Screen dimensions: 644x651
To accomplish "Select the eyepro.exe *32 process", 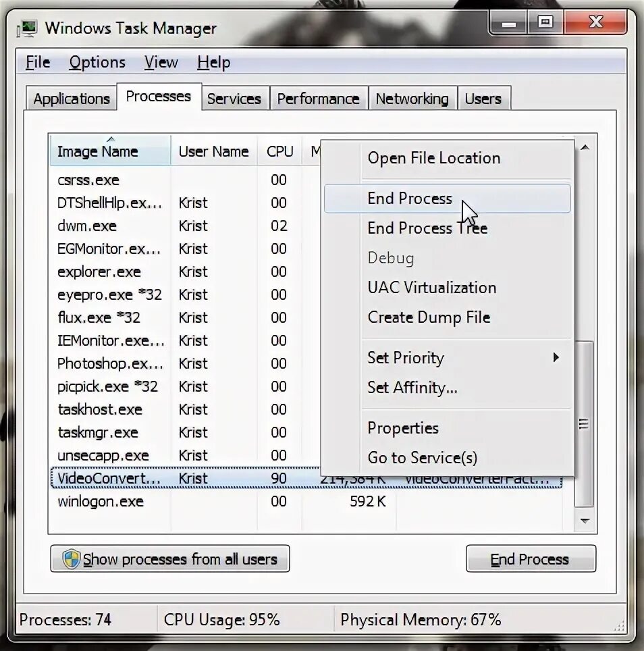I will pyautogui.click(x=185, y=295).
